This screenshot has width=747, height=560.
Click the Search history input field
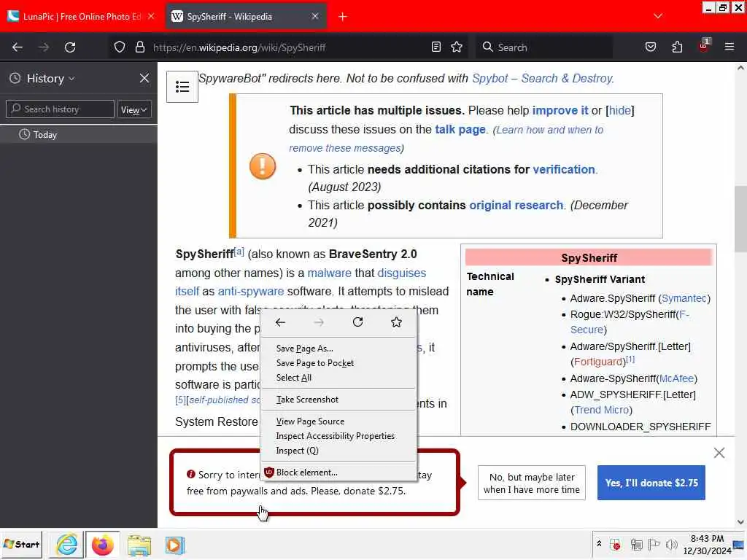point(60,109)
